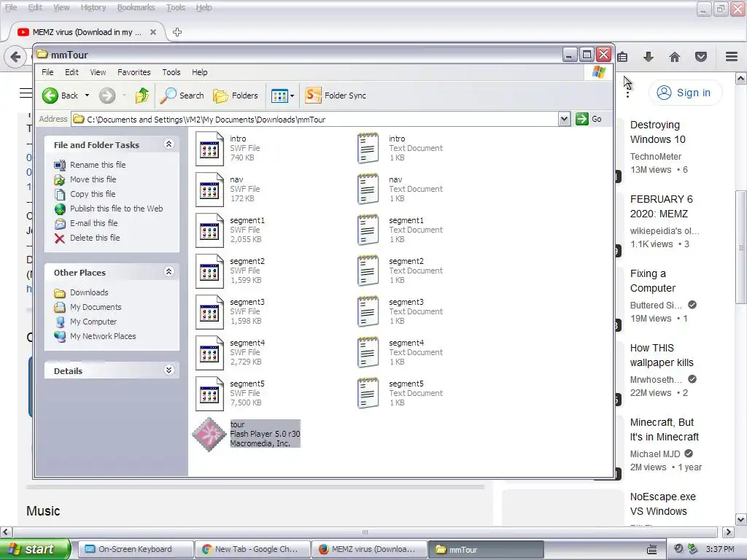This screenshot has width=747, height=560.
Task: Click the Folder Sync toolbar button
Action: pyautogui.click(x=336, y=96)
